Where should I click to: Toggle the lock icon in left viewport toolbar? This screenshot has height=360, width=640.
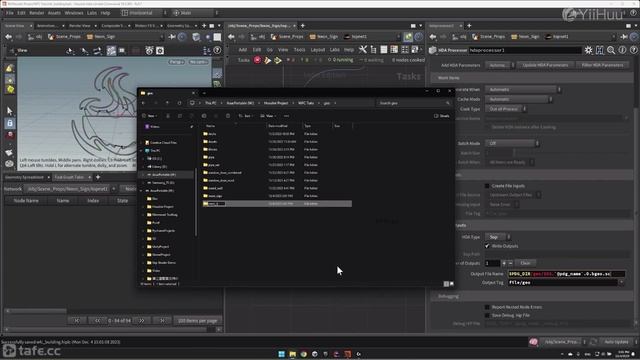10,123
